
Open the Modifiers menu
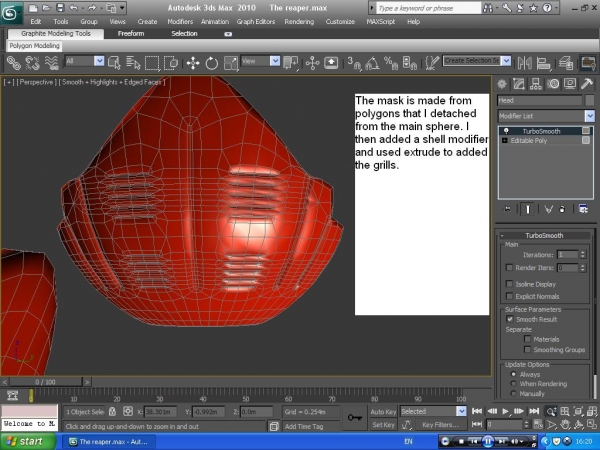point(180,22)
